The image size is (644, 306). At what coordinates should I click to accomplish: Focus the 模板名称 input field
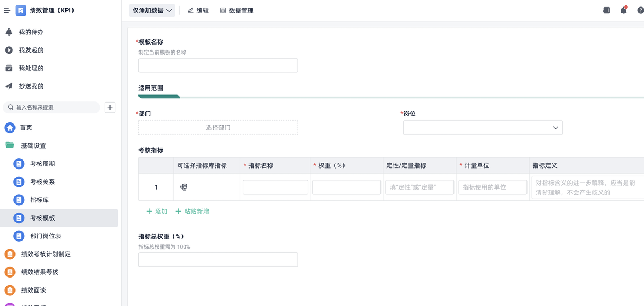(218, 65)
